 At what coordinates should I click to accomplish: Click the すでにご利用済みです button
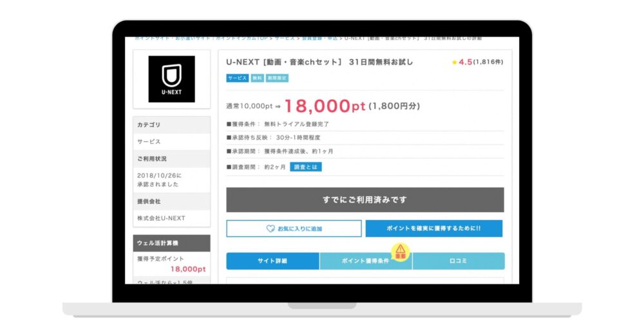click(365, 200)
